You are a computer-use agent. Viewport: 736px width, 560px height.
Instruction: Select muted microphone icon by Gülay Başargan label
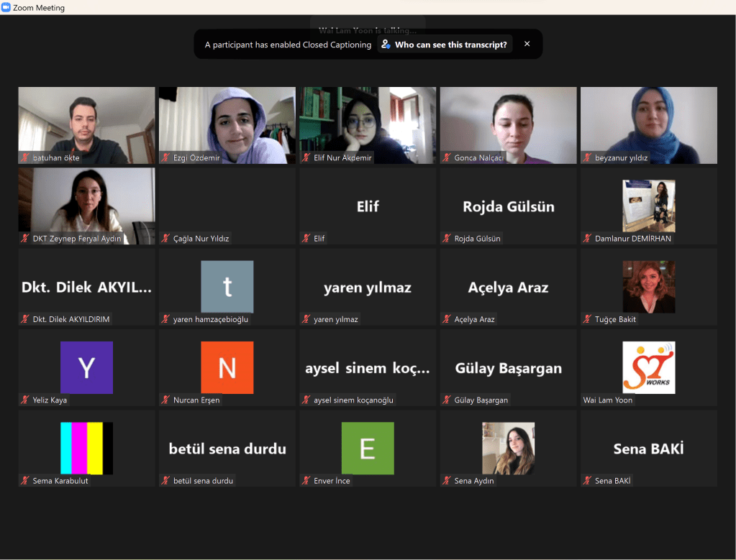pyautogui.click(x=448, y=400)
